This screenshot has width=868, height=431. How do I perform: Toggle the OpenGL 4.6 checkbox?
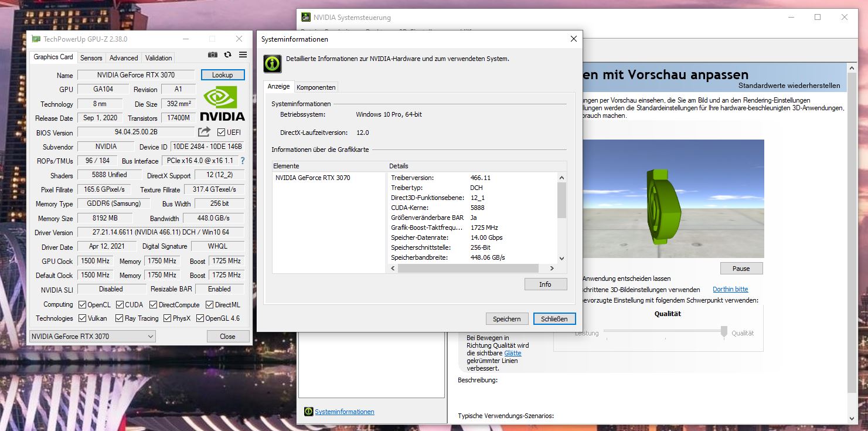click(200, 318)
